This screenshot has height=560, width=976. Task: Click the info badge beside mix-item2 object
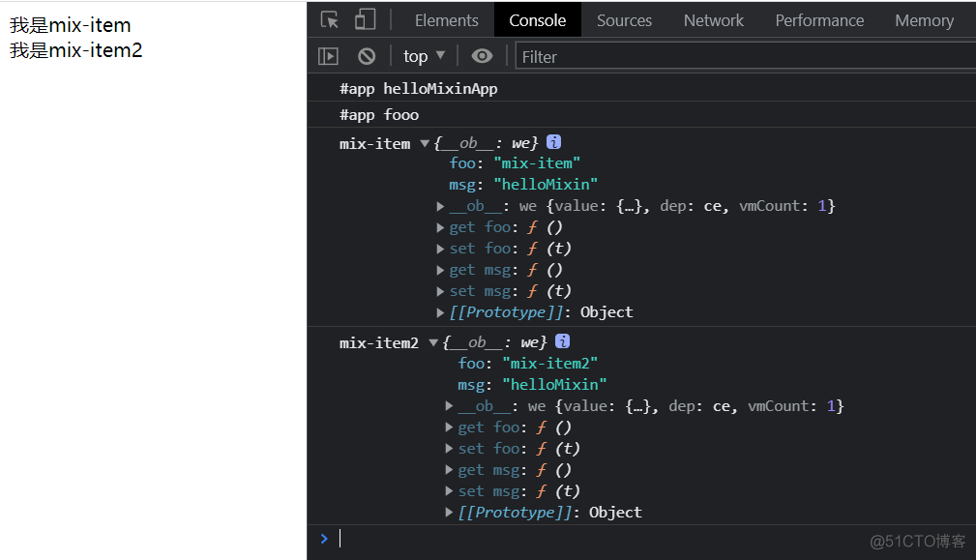[x=562, y=341]
